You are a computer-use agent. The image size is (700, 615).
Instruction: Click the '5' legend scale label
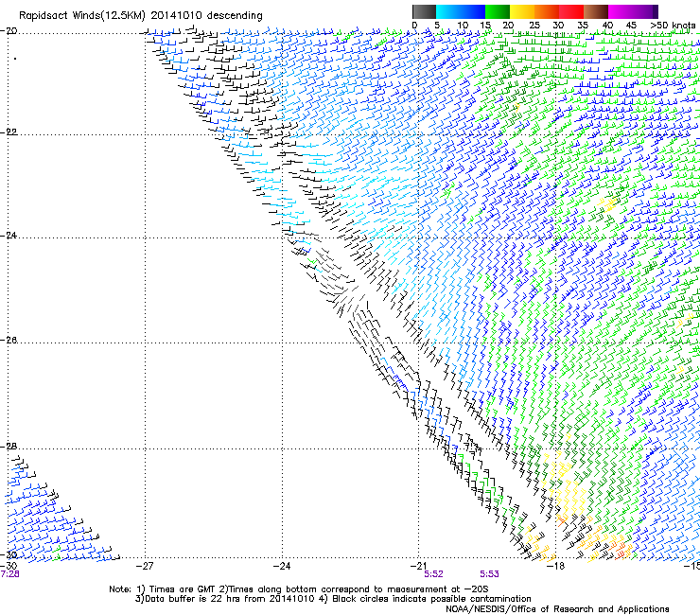click(437, 26)
